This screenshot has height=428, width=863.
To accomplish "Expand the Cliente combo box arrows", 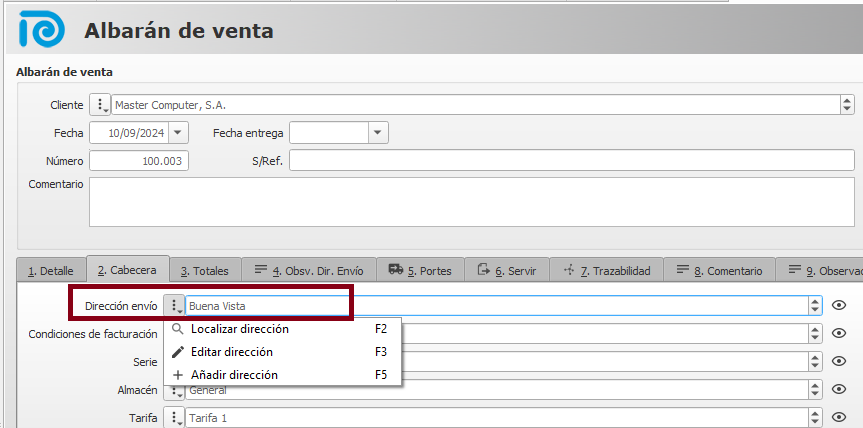I will click(x=847, y=105).
